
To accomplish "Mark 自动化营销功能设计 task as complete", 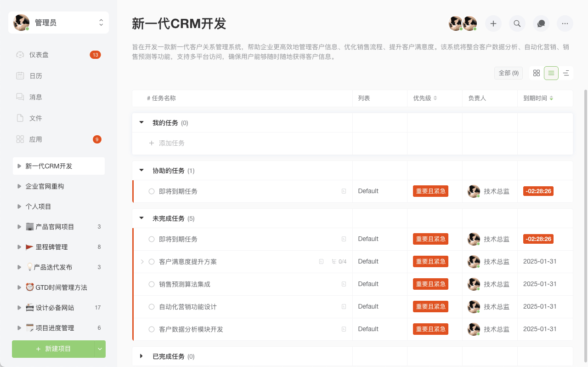I will (x=152, y=307).
